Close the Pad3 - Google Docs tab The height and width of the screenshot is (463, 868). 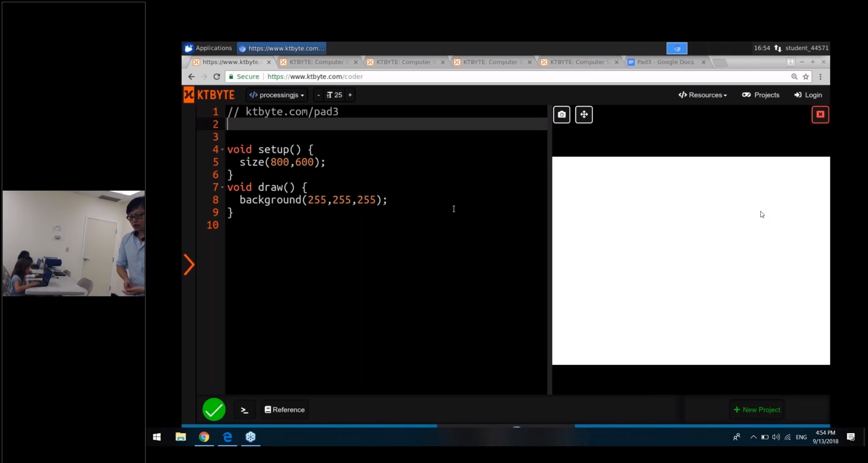click(703, 62)
